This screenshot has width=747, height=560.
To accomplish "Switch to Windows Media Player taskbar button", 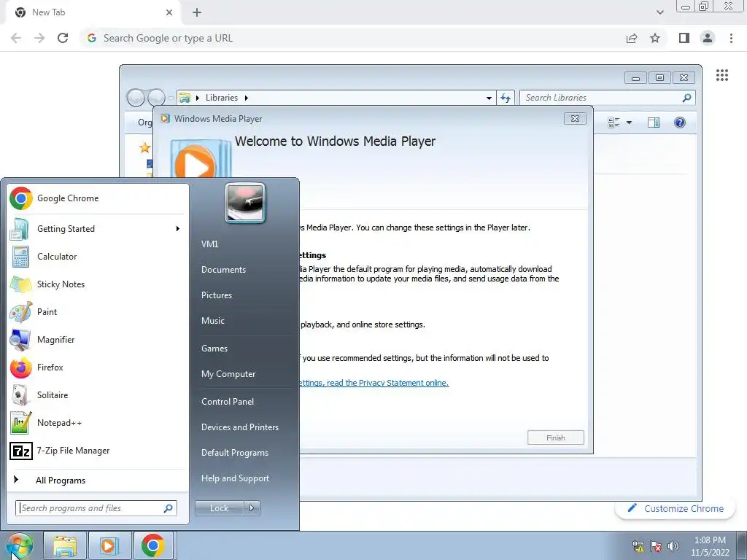I will (109, 545).
